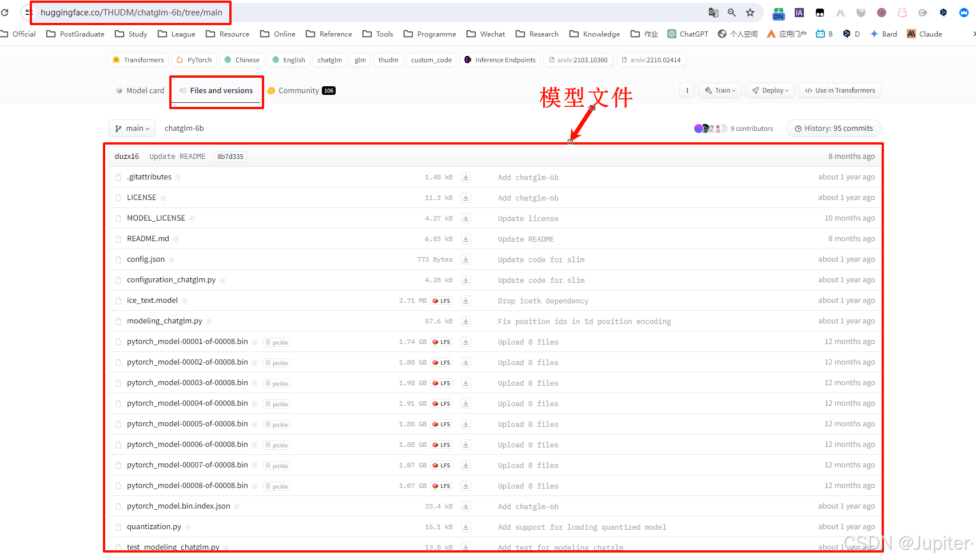Screen dimensions: 976x560
Task: Click the PyTorch tag
Action: tap(194, 60)
